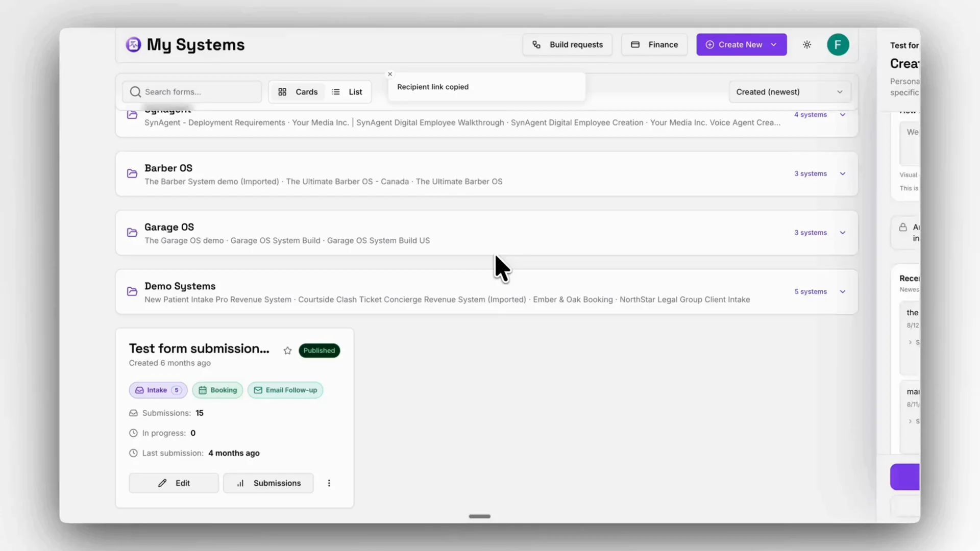Select the Email Follow-up tag chip

[x=285, y=390]
